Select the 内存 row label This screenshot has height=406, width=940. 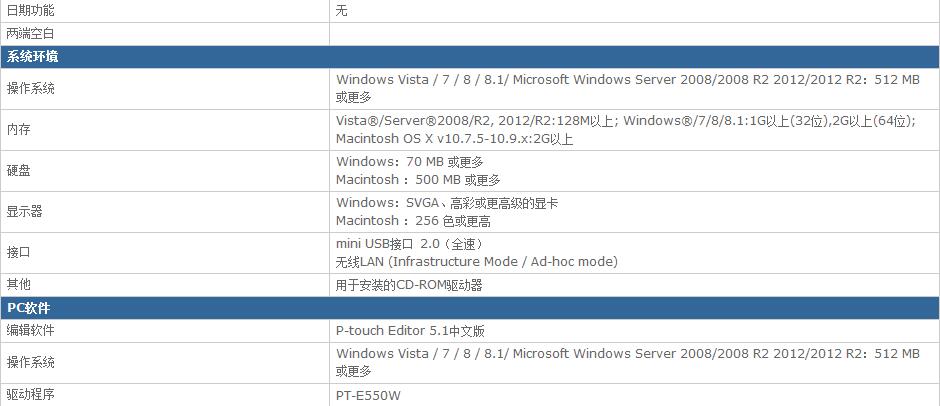[x=18, y=130]
